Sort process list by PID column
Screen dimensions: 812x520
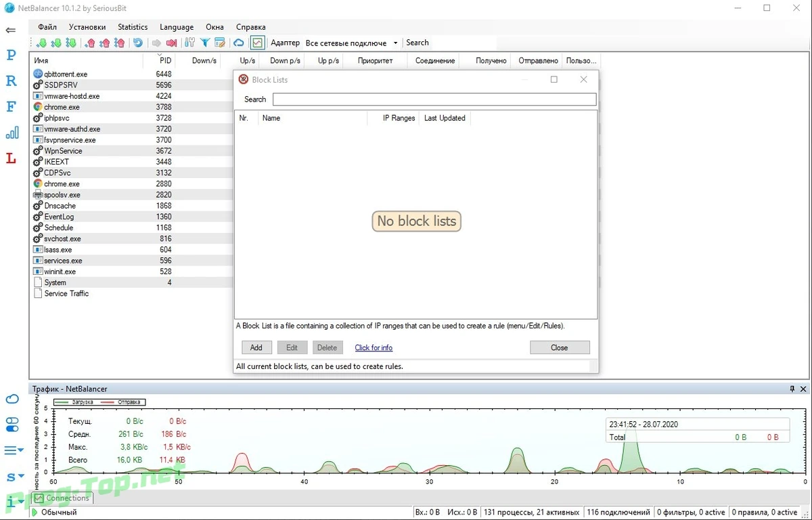pos(160,60)
